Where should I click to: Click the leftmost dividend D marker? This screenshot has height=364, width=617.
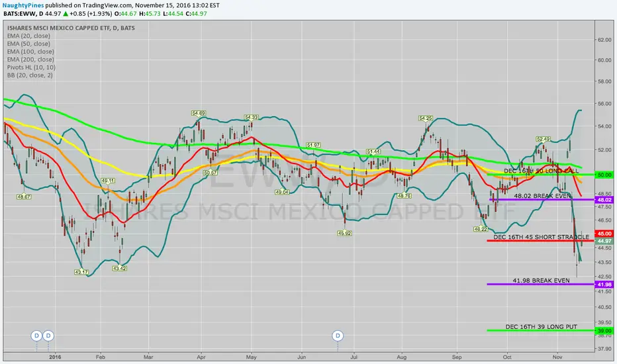coord(36,336)
